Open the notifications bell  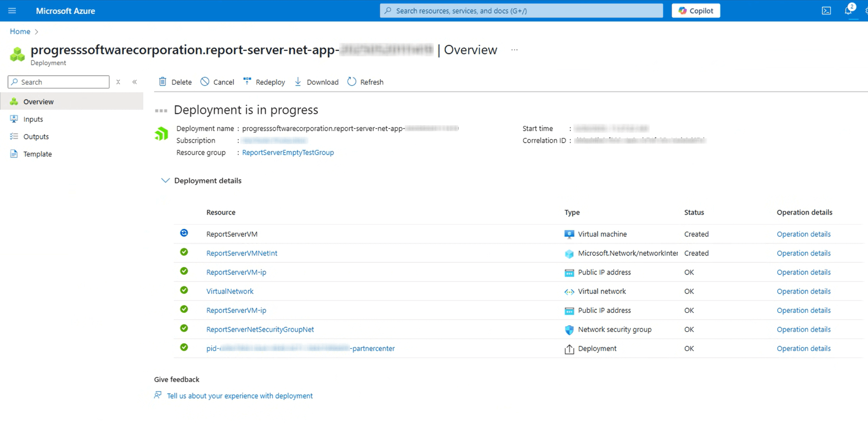pyautogui.click(x=848, y=10)
